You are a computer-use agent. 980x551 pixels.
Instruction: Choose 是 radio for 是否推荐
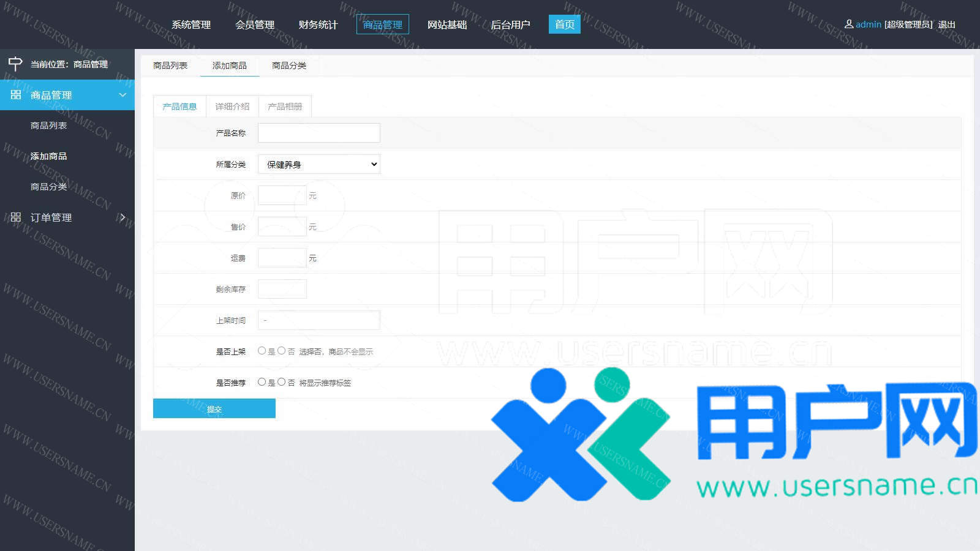click(262, 382)
